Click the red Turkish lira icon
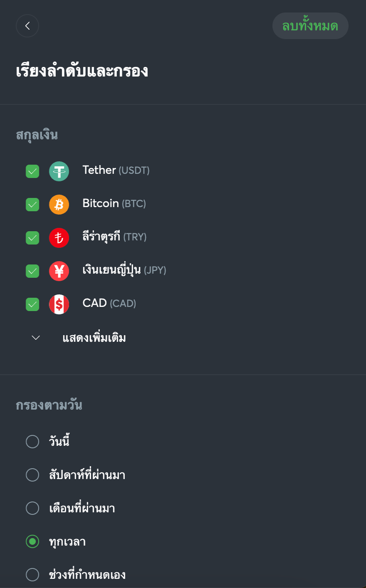 coord(59,237)
